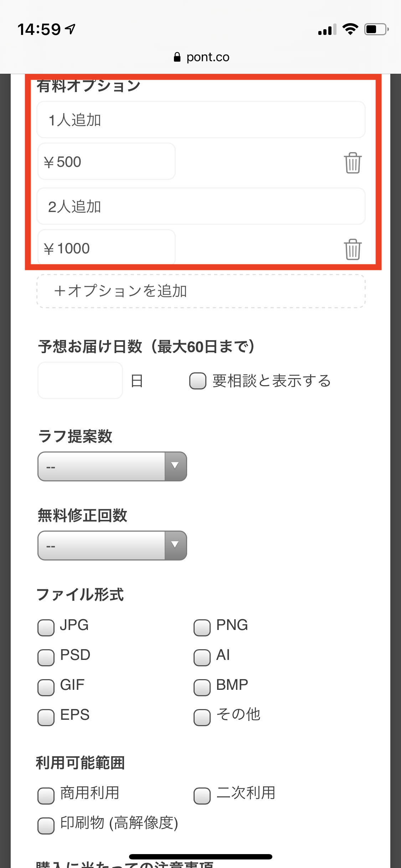Delete the 2人追加 option with trash icon
The width and height of the screenshot is (401, 868).
pyautogui.click(x=353, y=249)
